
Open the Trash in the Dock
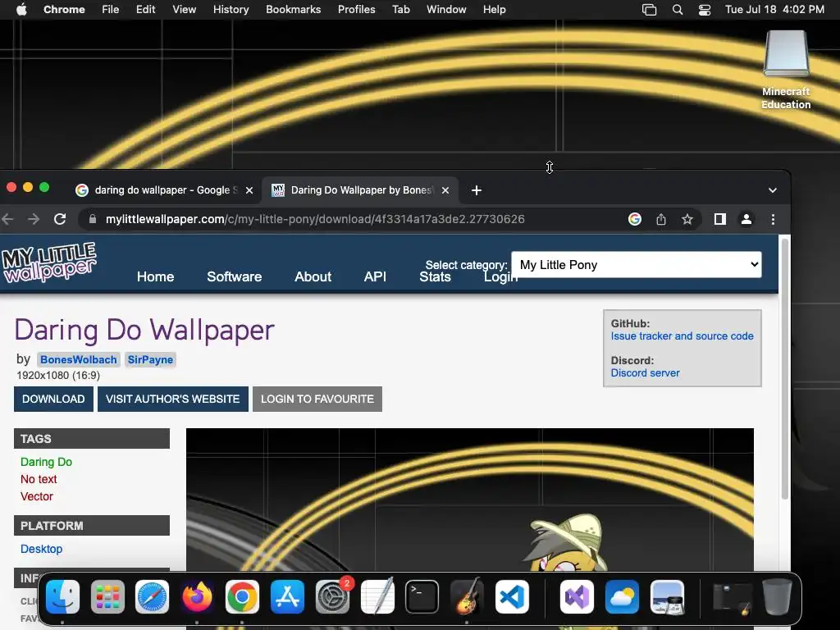[x=778, y=597]
